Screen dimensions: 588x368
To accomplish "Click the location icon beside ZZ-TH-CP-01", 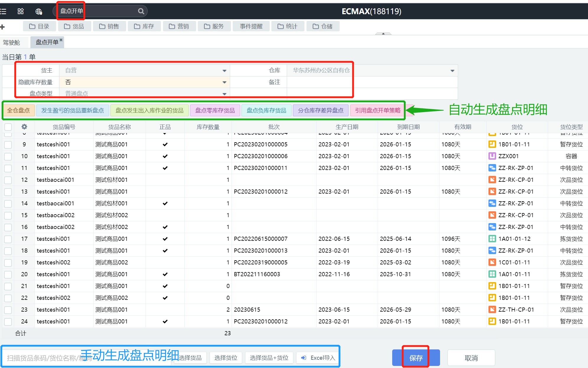I will 492,310.
